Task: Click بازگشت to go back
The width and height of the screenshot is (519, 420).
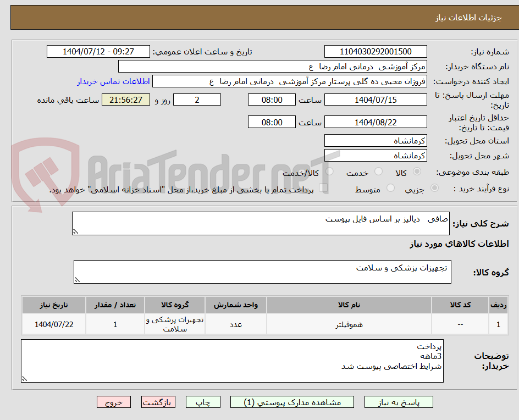Action: (158, 402)
